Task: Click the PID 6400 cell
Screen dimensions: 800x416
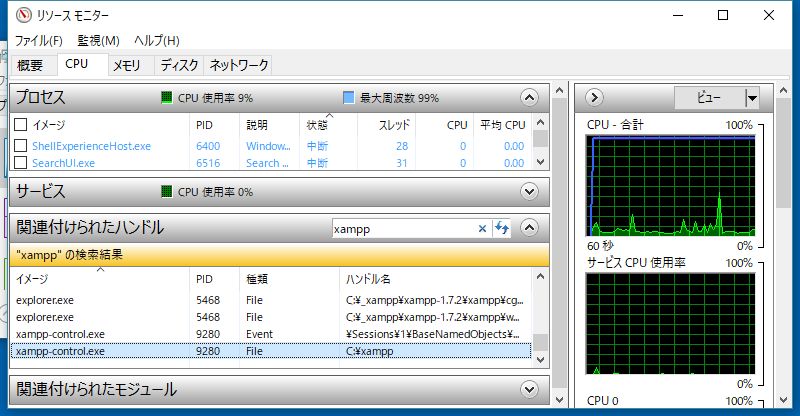Action: click(208, 146)
